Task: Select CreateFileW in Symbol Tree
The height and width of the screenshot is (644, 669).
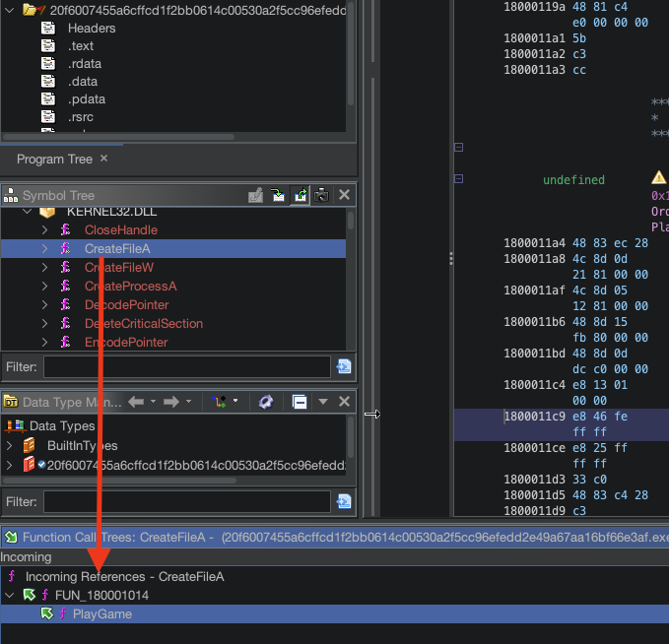Action: pyautogui.click(x=119, y=268)
